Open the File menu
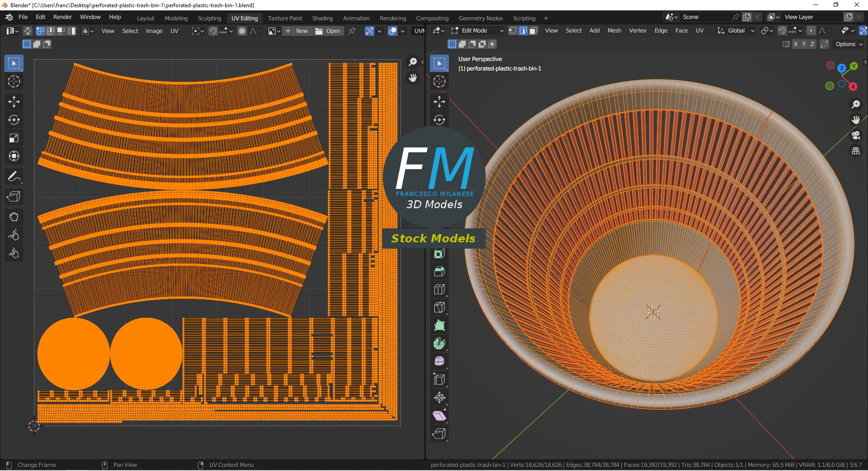The height and width of the screenshot is (471, 868). coord(23,17)
